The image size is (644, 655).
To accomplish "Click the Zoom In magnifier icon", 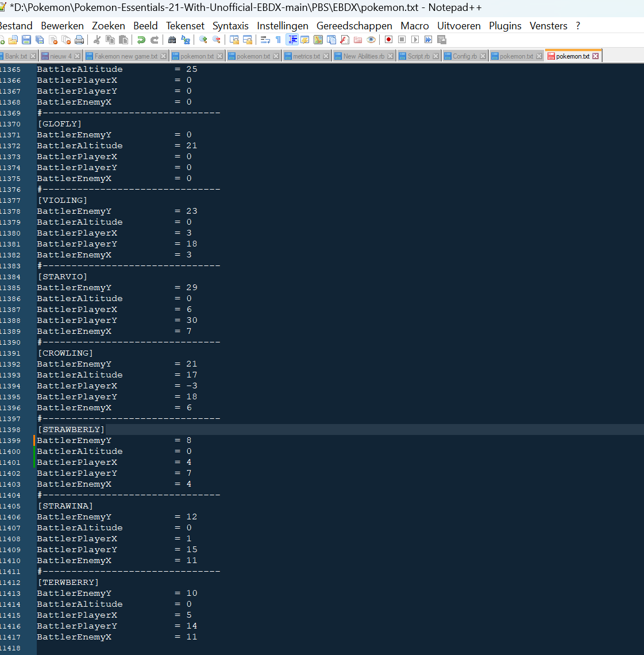I will tap(203, 40).
